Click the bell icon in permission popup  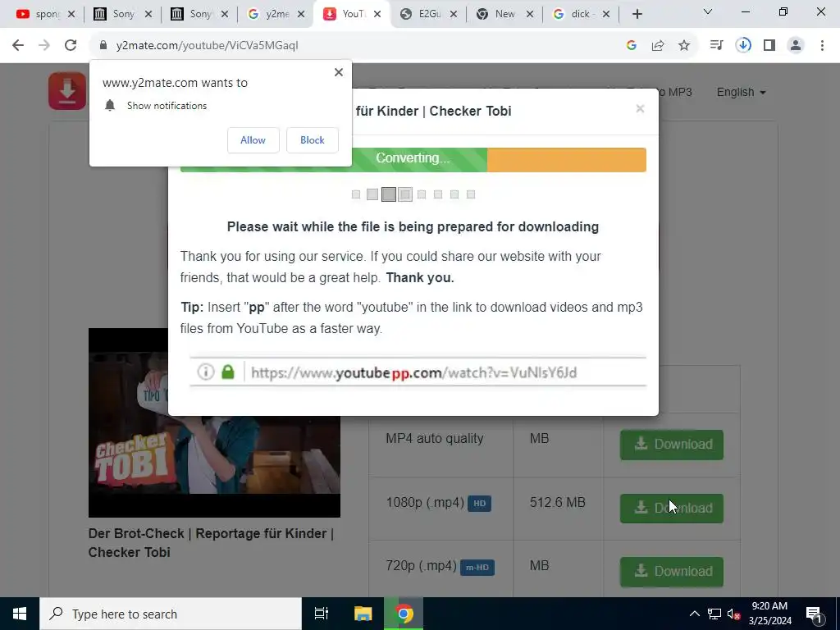(110, 106)
